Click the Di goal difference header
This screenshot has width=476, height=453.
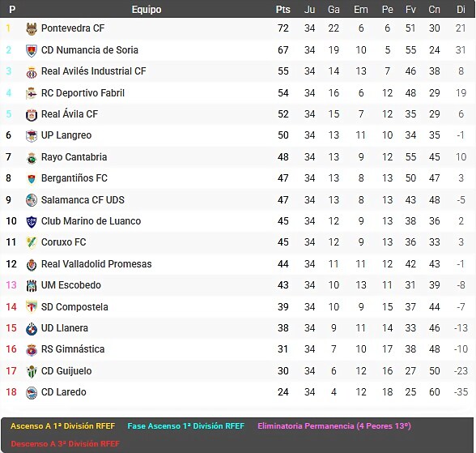pos(461,10)
